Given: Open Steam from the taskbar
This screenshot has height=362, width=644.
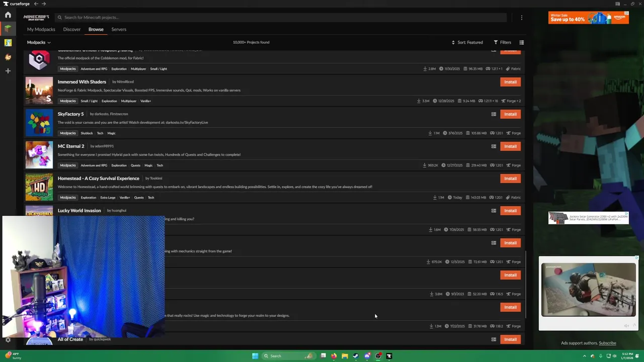Looking at the screenshot, I should point(356,356).
